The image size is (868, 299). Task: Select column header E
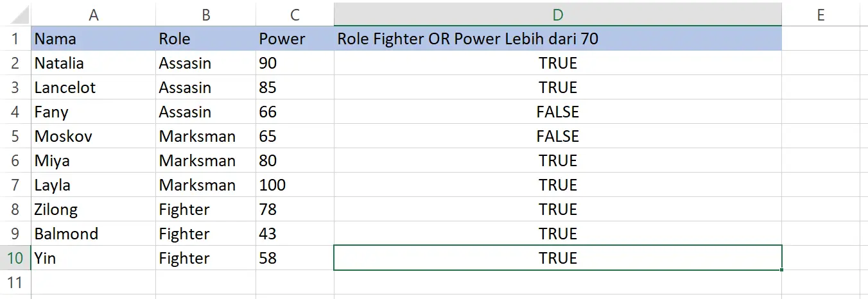(820, 14)
